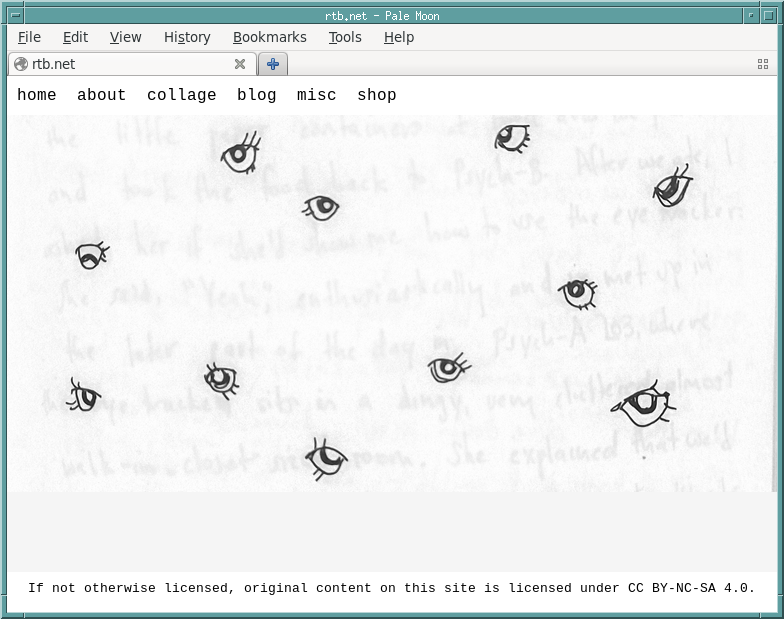Image resolution: width=784 pixels, height=619 pixels.
Task: Navigate to the blog link
Action: (257, 95)
